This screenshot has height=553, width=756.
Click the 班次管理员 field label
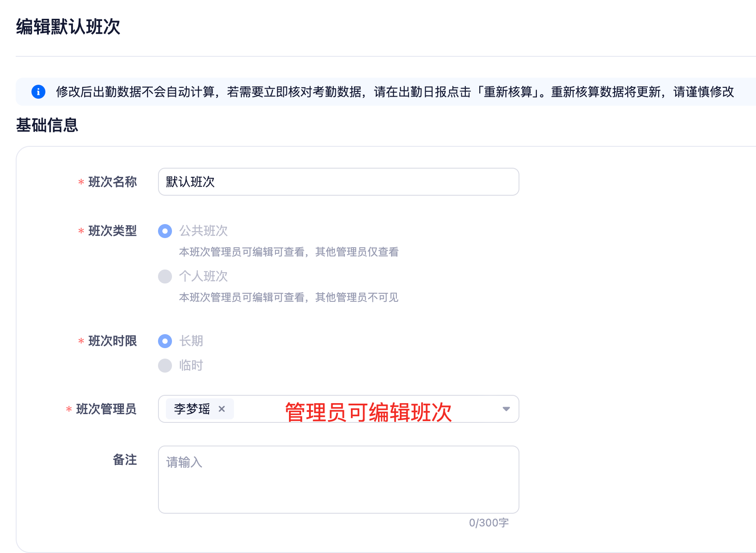[x=106, y=409]
